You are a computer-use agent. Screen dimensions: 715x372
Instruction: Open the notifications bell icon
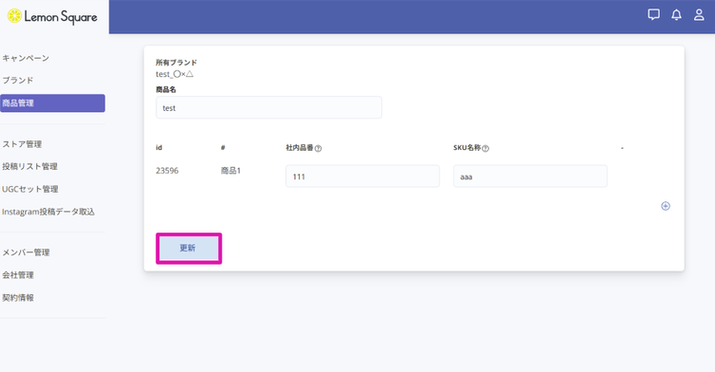tap(676, 15)
